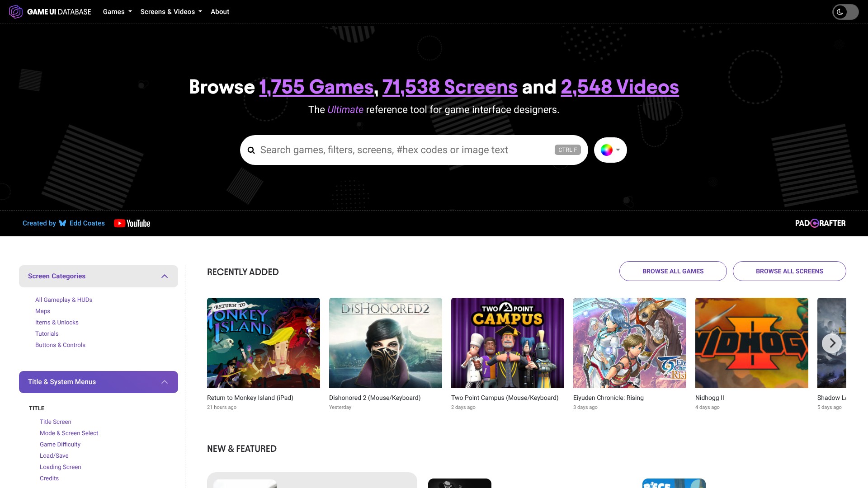Visit the PadCrafter sponsor logo

click(x=820, y=223)
